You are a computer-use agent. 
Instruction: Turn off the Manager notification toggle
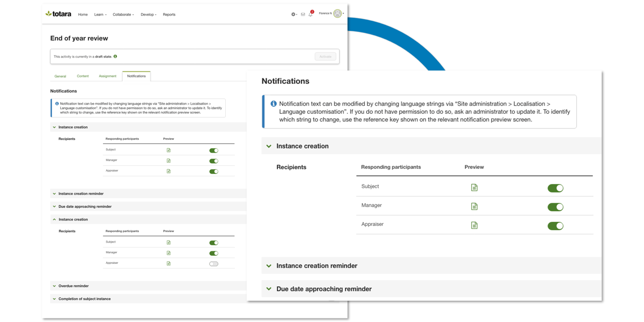click(555, 207)
